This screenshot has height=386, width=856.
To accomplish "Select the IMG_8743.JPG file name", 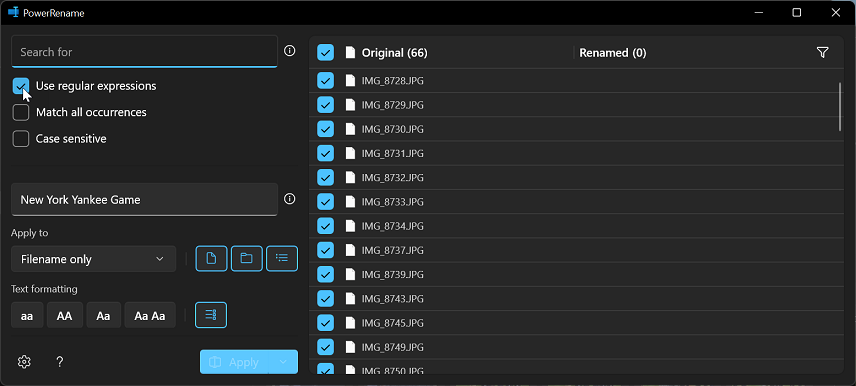I will point(393,299).
